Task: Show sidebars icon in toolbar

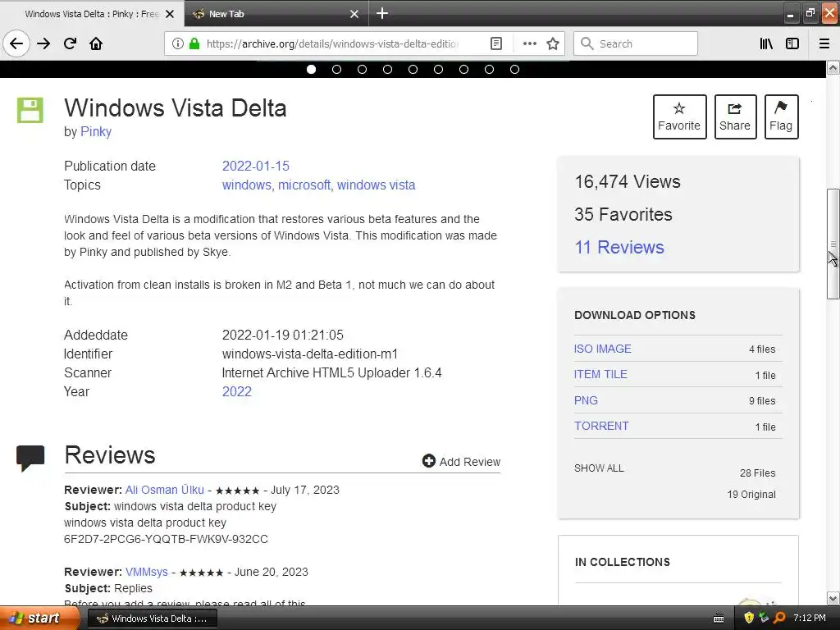Action: click(792, 43)
